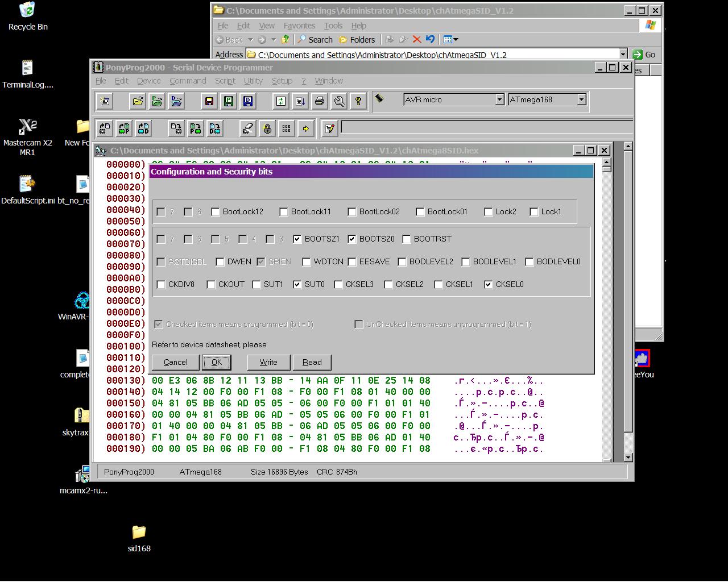Open the Setup menu in PonyProg

(282, 81)
